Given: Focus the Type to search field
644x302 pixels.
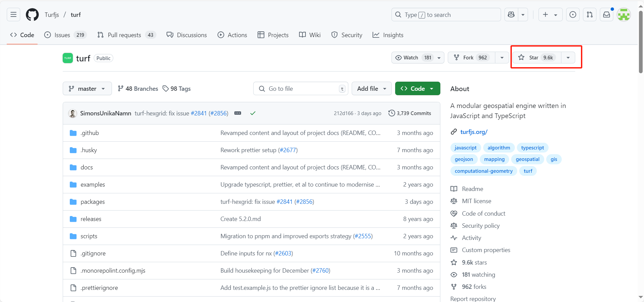Looking at the screenshot, I should coord(446,15).
